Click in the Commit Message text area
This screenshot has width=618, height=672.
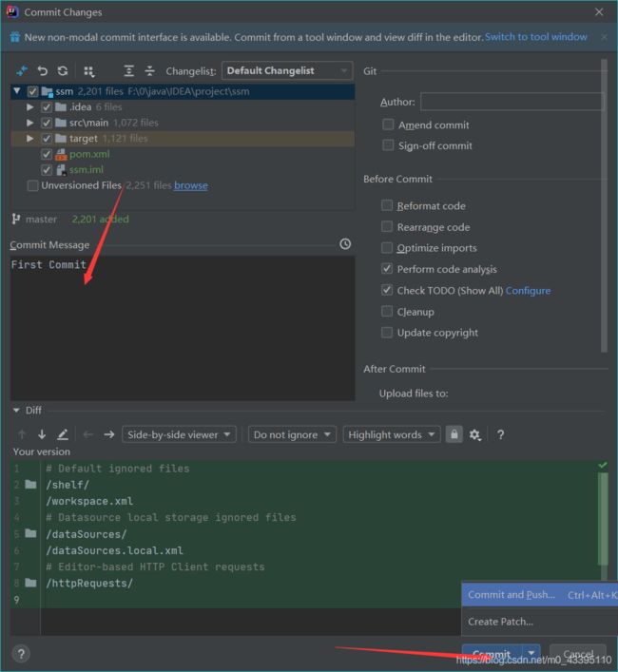tap(183, 328)
